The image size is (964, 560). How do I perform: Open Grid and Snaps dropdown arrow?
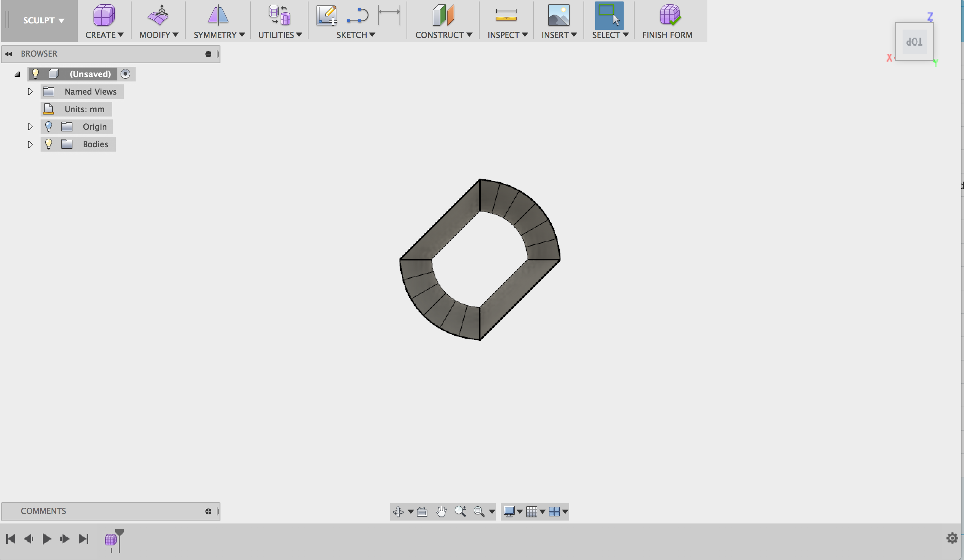pyautogui.click(x=543, y=511)
